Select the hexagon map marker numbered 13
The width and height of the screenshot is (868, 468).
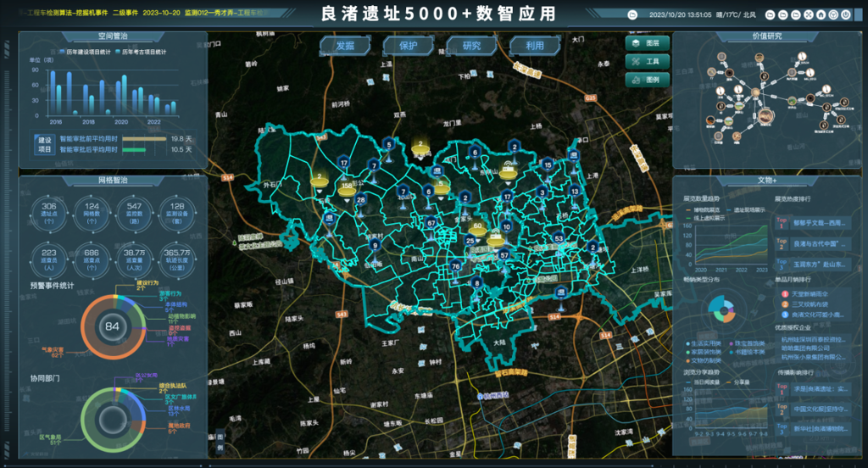point(576,192)
